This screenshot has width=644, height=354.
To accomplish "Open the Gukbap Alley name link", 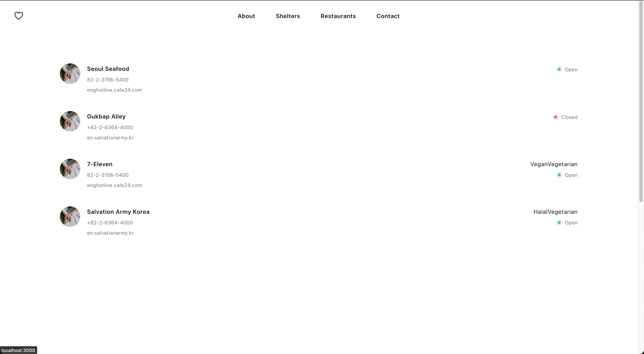I will (106, 117).
